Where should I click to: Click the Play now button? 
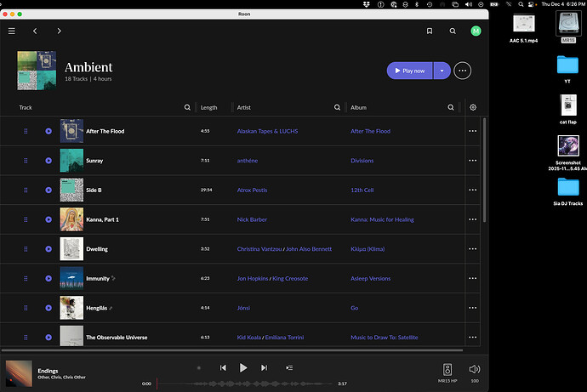tap(409, 71)
